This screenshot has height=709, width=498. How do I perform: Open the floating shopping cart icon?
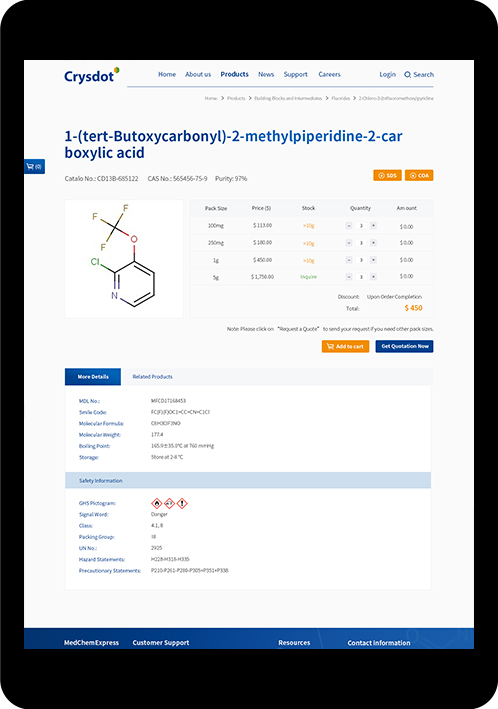pos(34,166)
